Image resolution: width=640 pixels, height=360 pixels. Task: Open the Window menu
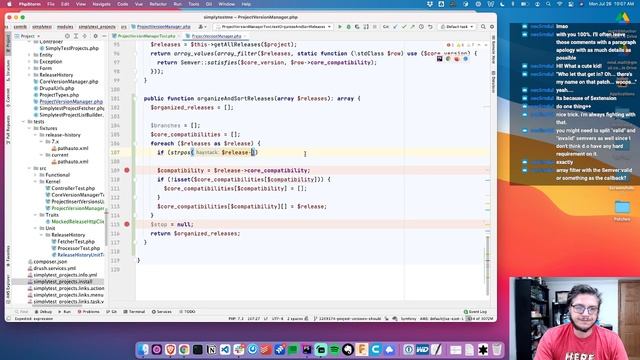pyautogui.click(x=227, y=4)
